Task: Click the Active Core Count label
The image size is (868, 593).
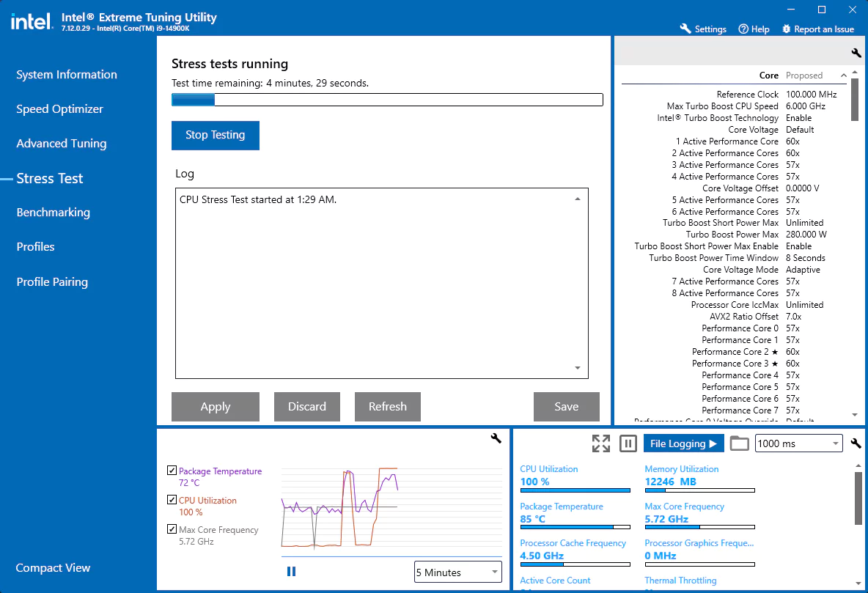Action: [555, 581]
